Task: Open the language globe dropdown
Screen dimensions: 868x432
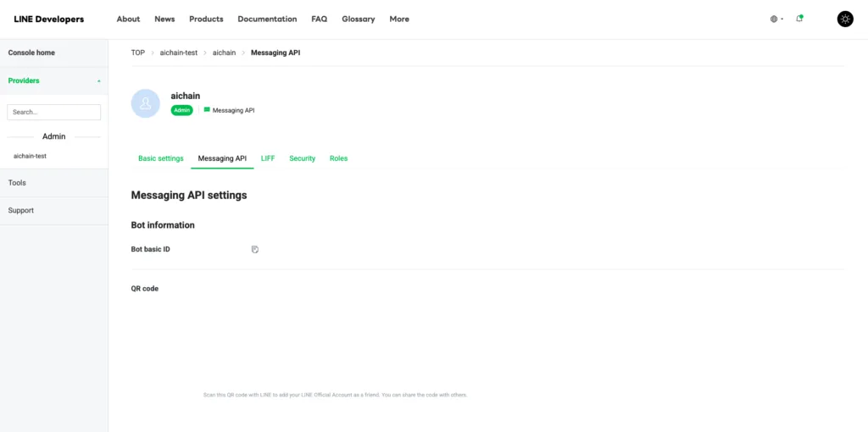Action: point(776,19)
